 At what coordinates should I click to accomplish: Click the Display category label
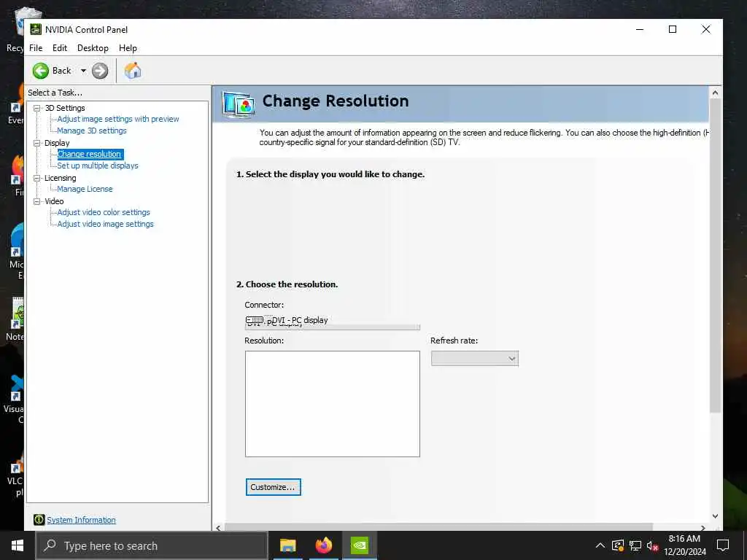(57, 143)
